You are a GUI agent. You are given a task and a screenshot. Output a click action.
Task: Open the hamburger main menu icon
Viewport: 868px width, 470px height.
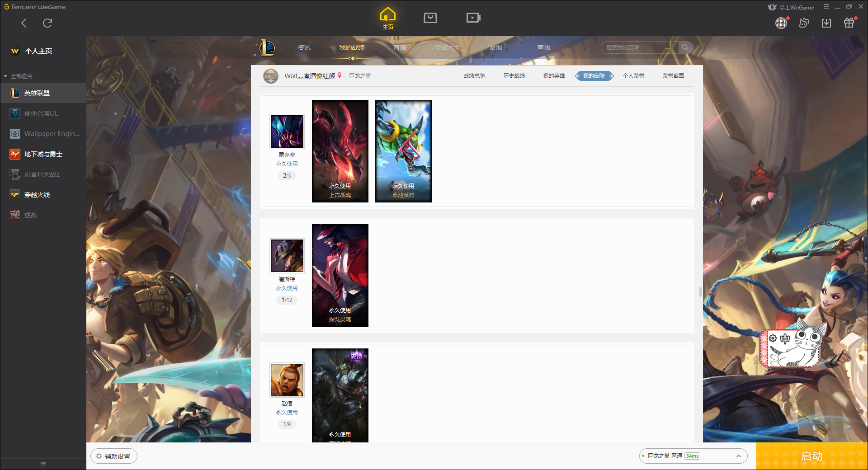[826, 7]
